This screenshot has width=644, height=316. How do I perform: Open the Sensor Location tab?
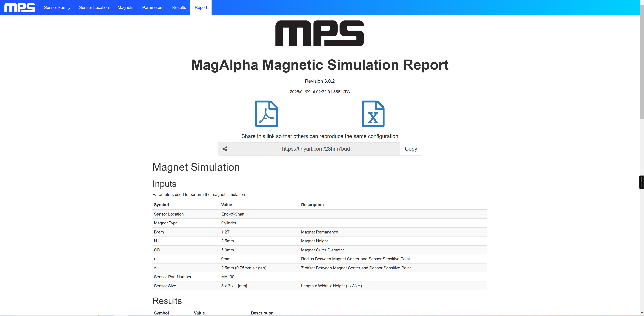[x=94, y=8]
